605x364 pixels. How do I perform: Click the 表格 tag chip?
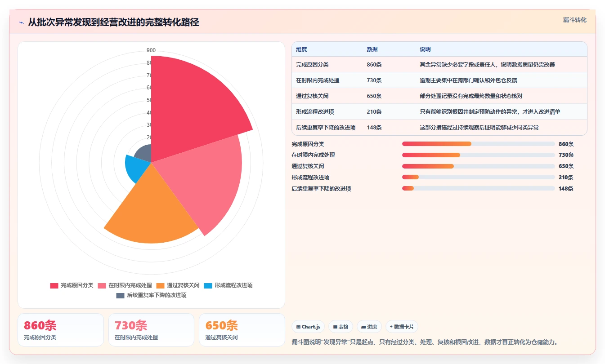tap(341, 327)
